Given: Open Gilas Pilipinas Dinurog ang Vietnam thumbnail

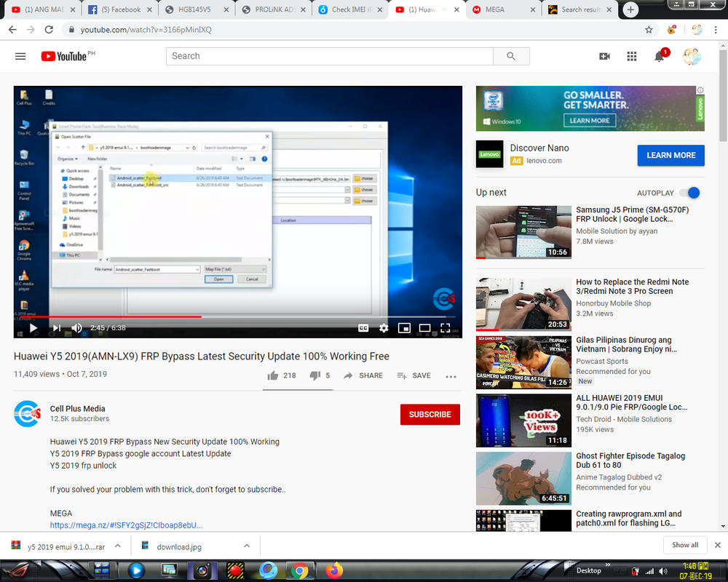Looking at the screenshot, I should 523,362.
